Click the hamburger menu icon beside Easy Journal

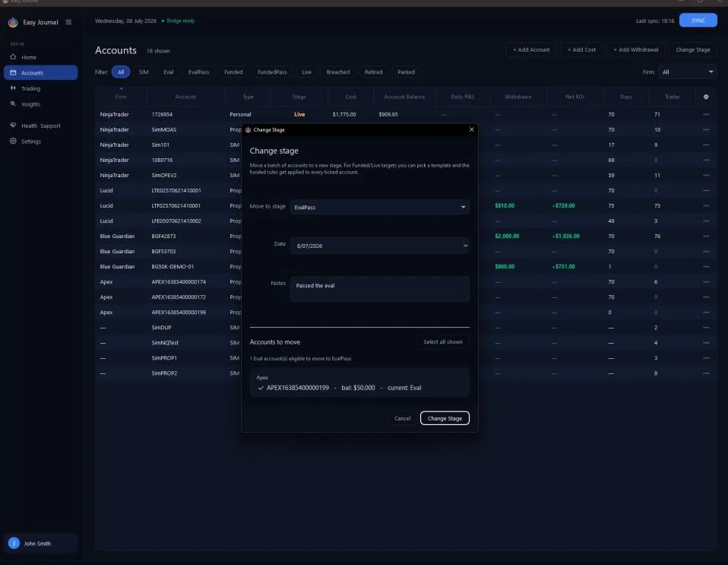point(68,22)
